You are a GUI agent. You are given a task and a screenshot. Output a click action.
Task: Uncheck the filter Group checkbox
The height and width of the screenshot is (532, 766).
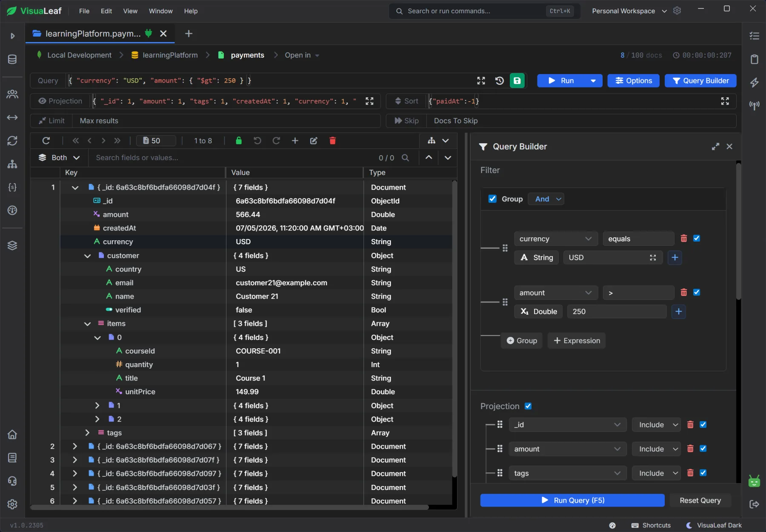tap(492, 199)
